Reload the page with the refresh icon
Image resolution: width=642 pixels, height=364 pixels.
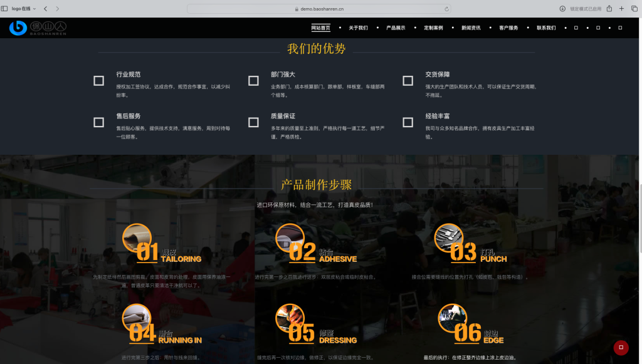pyautogui.click(x=446, y=9)
